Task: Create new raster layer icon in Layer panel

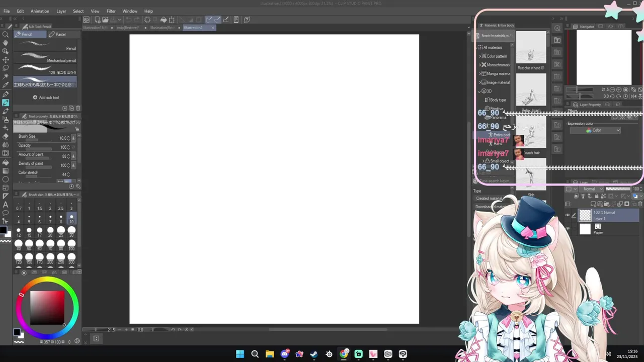Action: click(594, 204)
